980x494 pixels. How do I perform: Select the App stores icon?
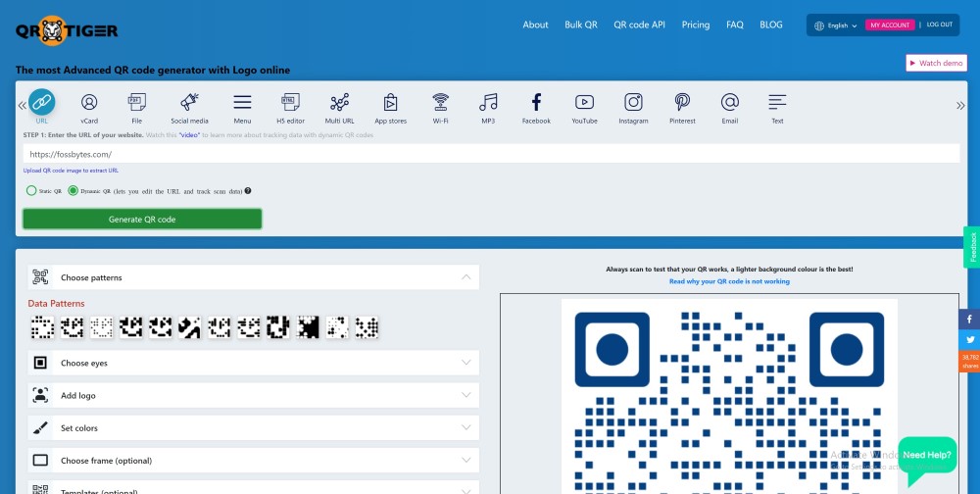tap(390, 102)
